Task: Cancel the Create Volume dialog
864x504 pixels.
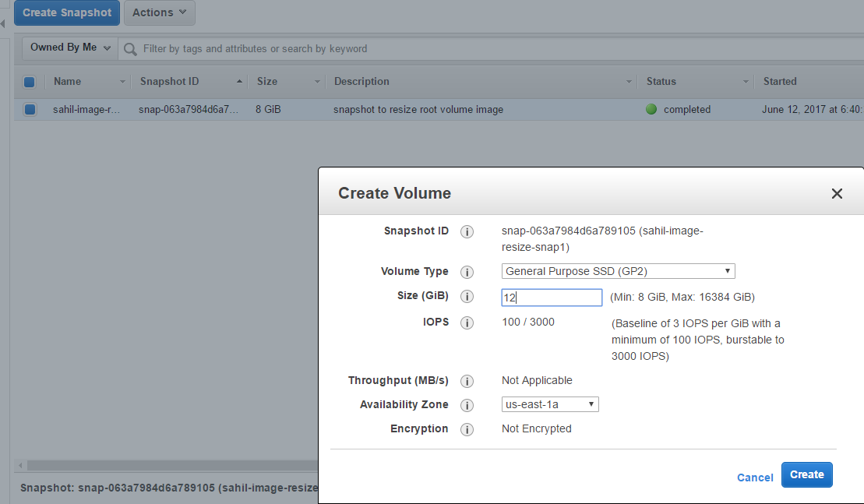Action: pos(754,477)
